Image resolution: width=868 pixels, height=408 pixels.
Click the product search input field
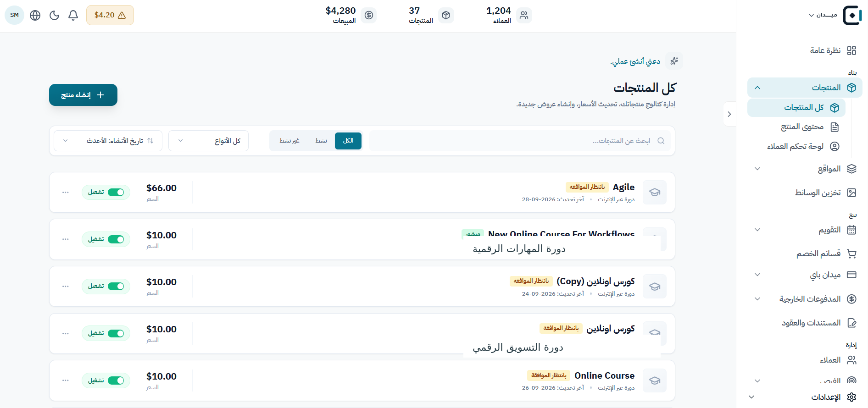click(x=520, y=141)
